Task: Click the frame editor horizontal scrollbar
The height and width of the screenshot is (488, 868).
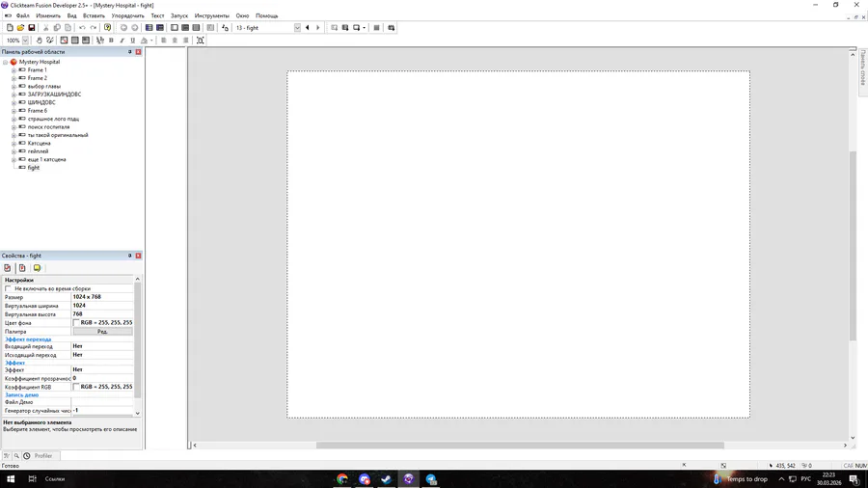Action: [x=520, y=446]
